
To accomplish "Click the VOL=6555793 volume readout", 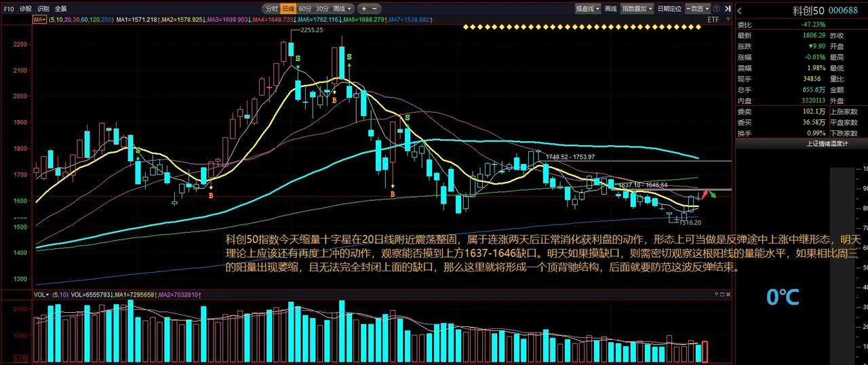I will coord(90,294).
